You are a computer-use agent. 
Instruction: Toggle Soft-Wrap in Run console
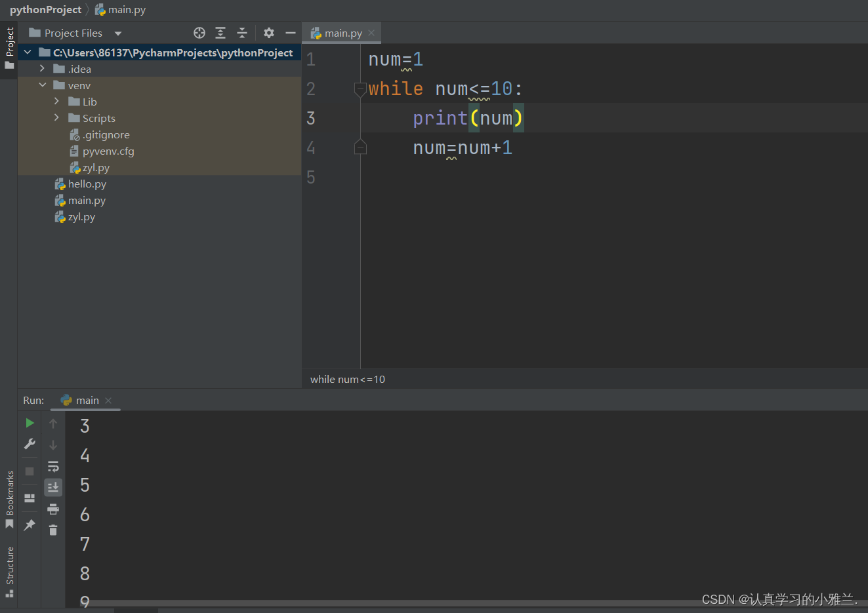(x=53, y=466)
